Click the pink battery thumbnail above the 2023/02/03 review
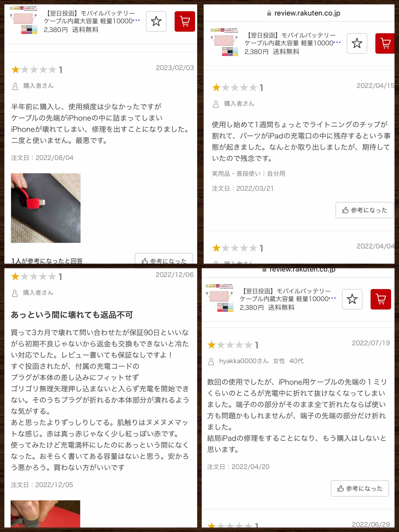 [x=24, y=20]
